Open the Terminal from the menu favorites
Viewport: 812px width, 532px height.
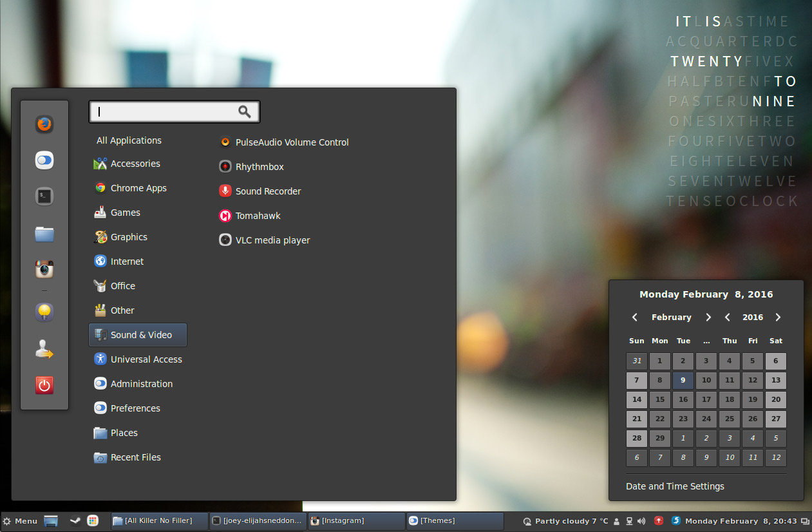(x=44, y=196)
